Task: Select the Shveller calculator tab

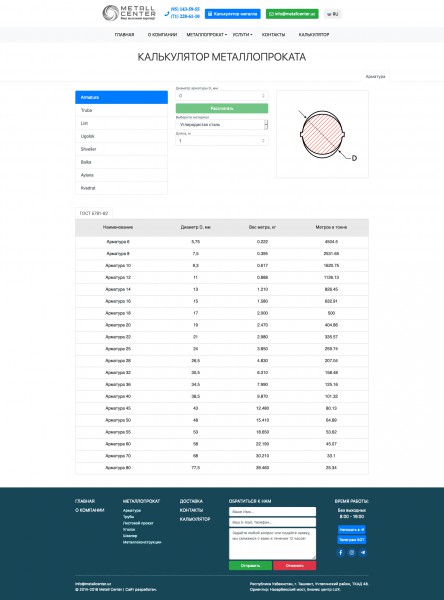Action: click(121, 149)
